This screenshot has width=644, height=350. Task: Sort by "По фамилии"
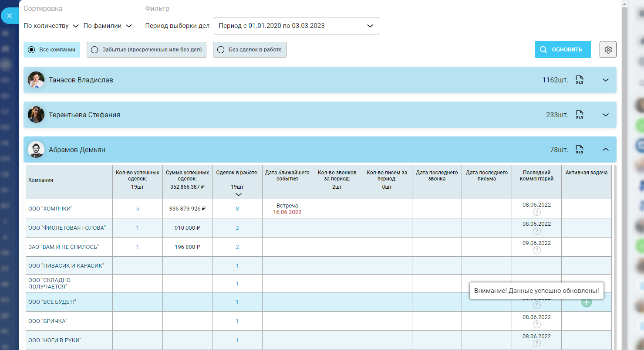coord(107,26)
